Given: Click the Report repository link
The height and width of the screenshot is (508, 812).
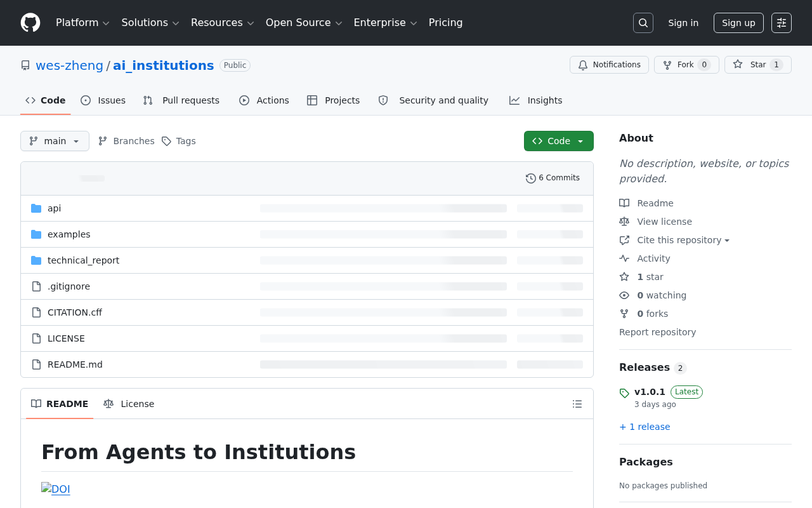Looking at the screenshot, I should (657, 332).
